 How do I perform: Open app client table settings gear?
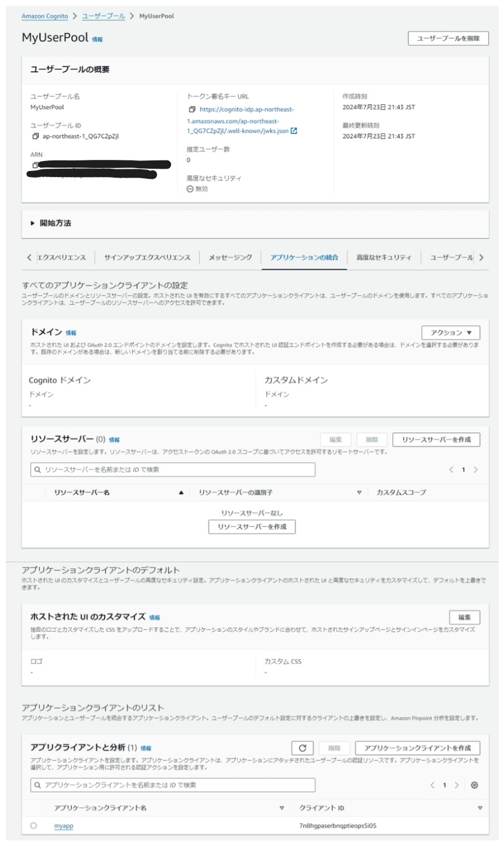tap(475, 785)
